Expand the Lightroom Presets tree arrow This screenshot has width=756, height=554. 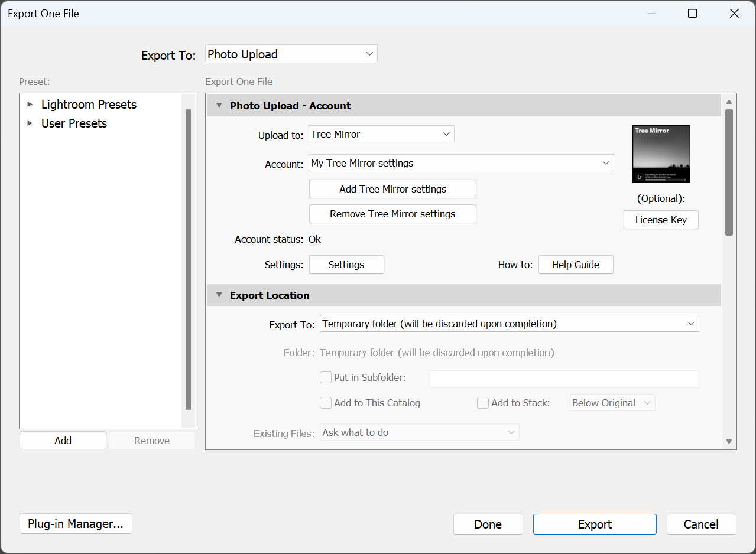click(30, 105)
